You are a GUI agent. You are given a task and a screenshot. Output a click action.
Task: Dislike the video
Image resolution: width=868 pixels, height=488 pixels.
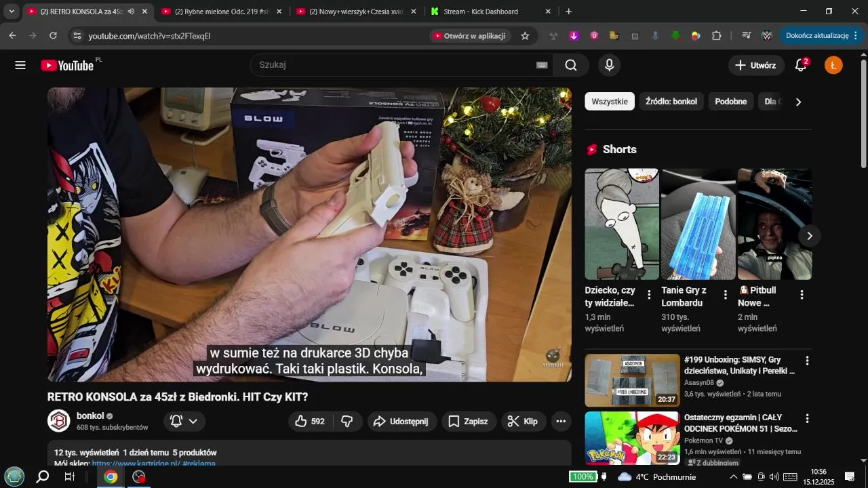click(347, 422)
